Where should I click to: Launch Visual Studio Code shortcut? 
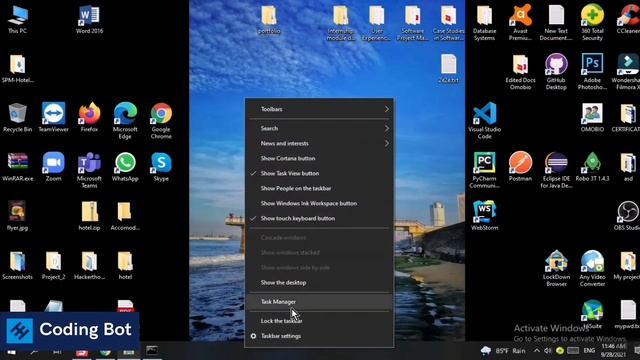tap(484, 121)
